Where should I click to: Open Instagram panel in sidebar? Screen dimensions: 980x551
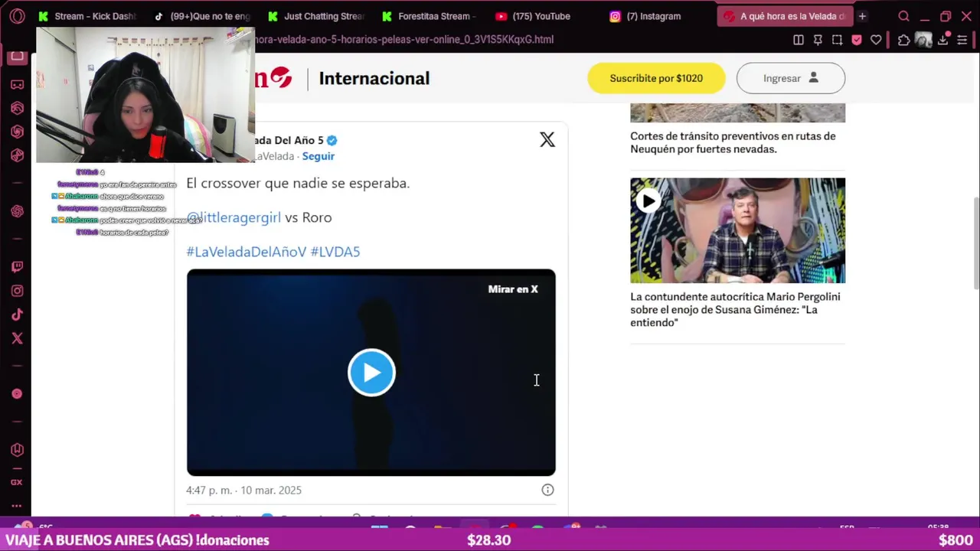pyautogui.click(x=17, y=291)
